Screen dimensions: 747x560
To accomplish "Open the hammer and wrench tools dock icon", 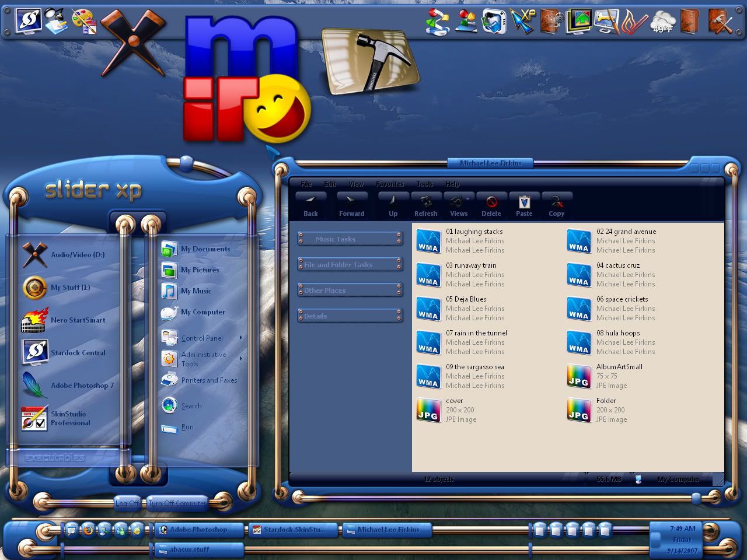I will tap(720, 22).
